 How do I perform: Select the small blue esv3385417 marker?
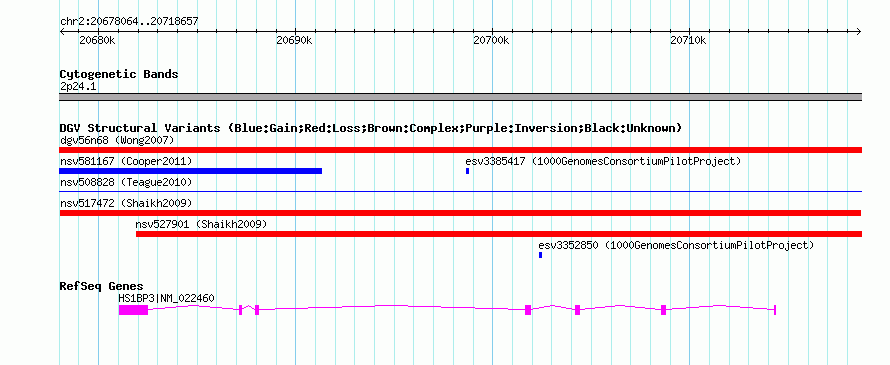468,171
